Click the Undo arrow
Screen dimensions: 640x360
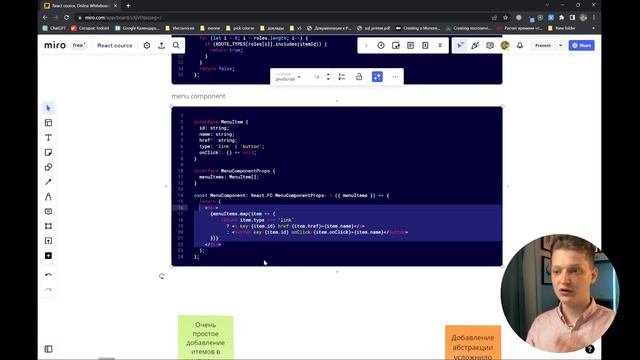48,275
